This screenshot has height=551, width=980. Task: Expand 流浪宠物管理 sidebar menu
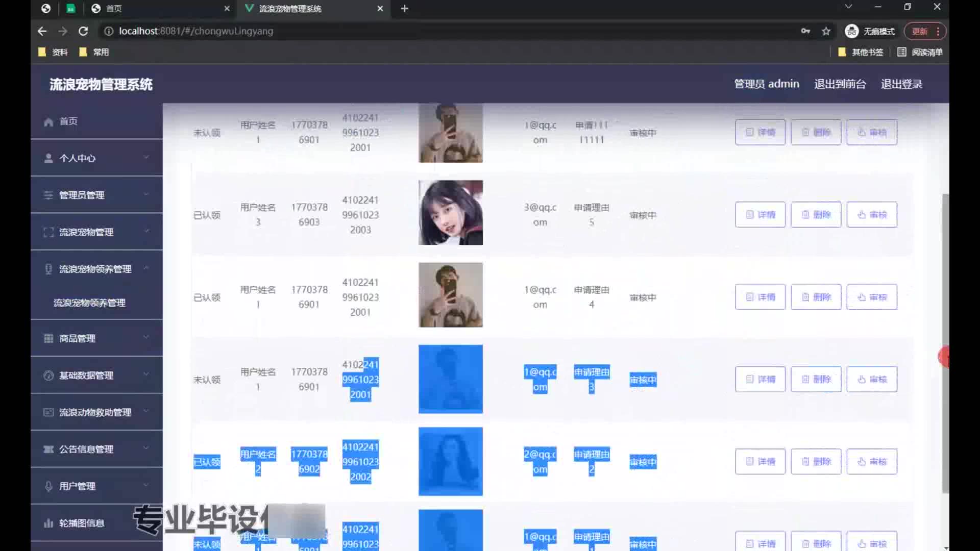[96, 232]
